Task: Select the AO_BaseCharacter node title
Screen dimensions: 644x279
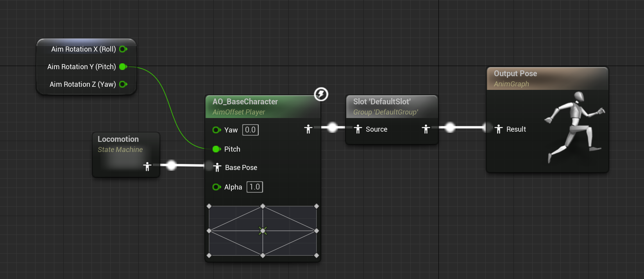Action: [245, 102]
